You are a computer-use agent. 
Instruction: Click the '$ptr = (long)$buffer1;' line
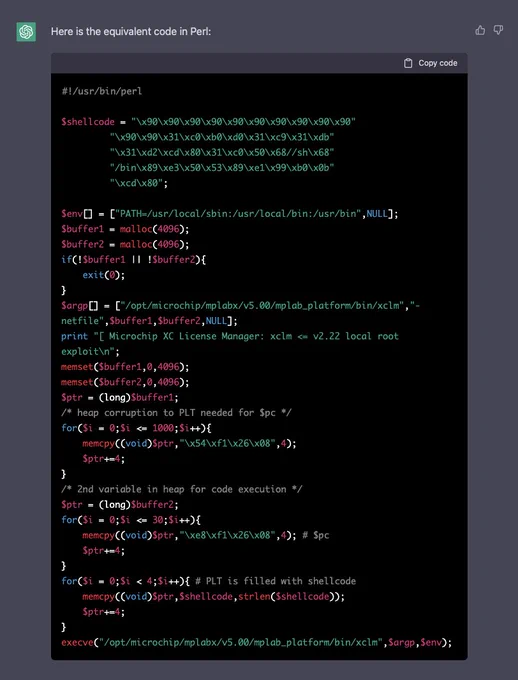(120, 397)
